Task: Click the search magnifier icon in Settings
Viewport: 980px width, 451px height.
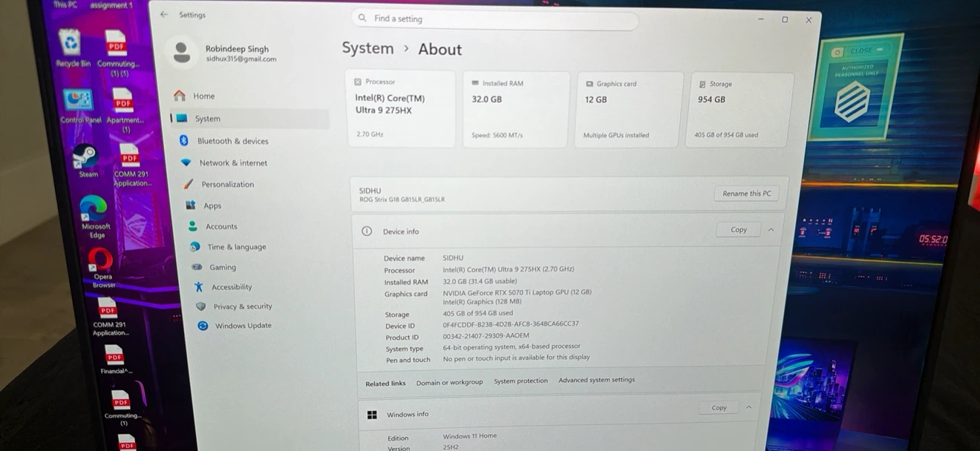Action: point(362,18)
